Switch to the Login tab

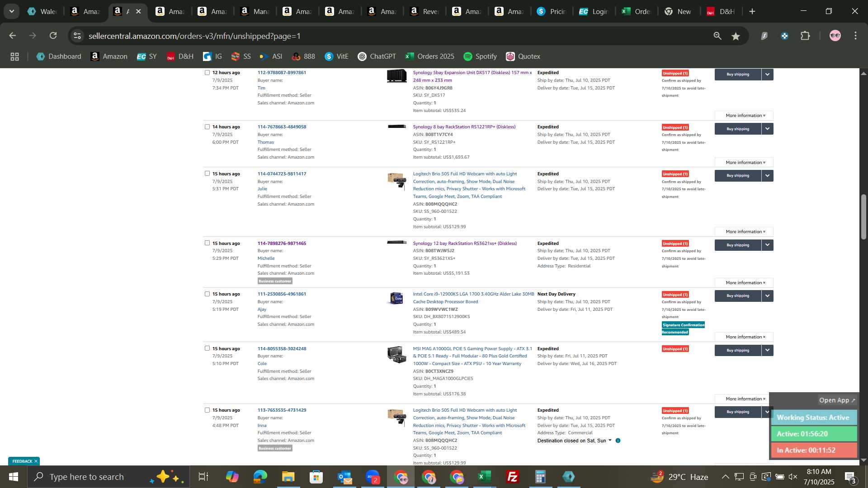pos(594,11)
